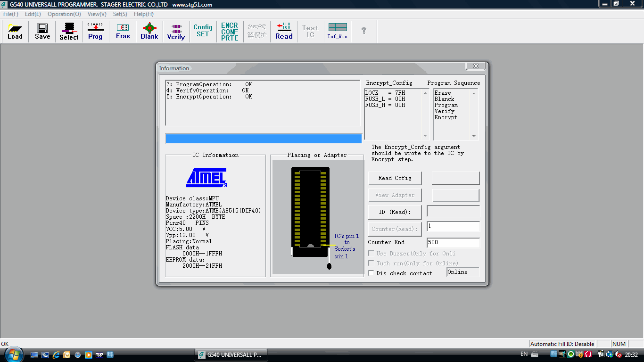The height and width of the screenshot is (362, 644).
Task: Open the Set(S) menu
Action: tap(120, 14)
